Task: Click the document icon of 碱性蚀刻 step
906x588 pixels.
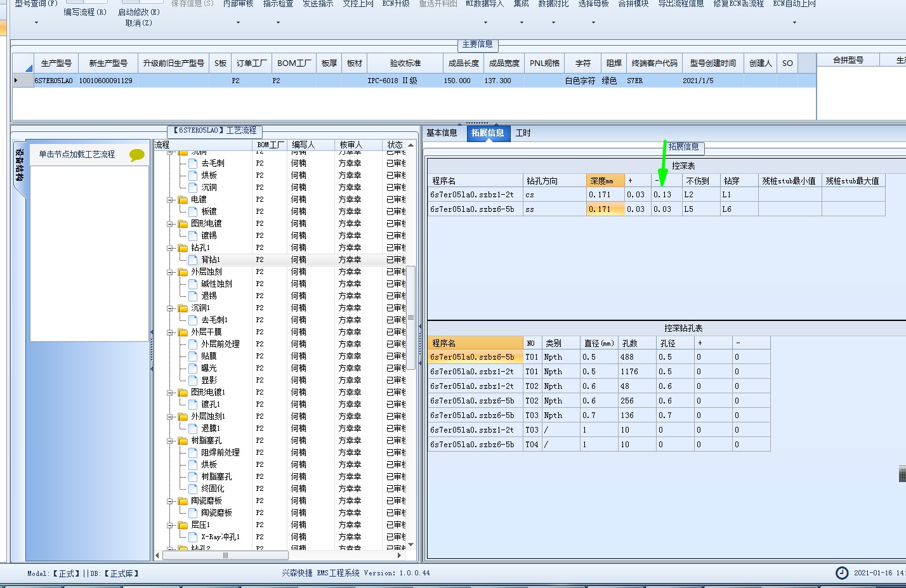Action: (x=193, y=284)
